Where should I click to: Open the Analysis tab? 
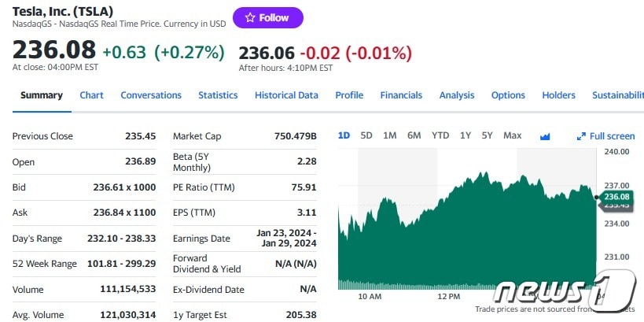coord(457,95)
